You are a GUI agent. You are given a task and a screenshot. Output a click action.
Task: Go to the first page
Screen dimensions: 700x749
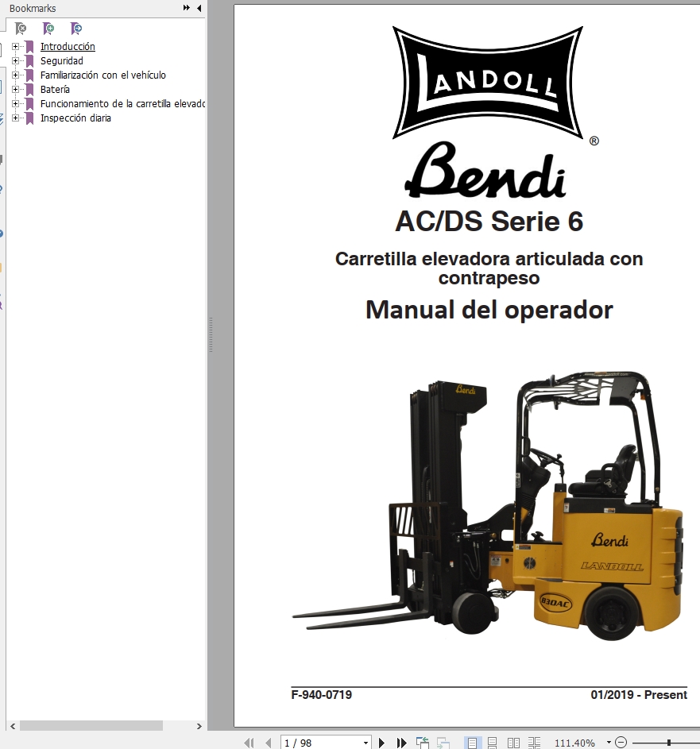tap(249, 743)
